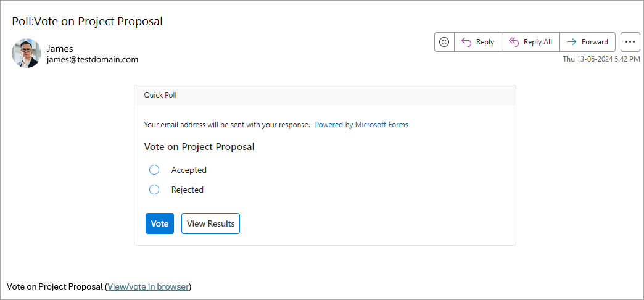The width and height of the screenshot is (644, 300).
Task: Click the Reply arrow button
Action: click(x=478, y=42)
